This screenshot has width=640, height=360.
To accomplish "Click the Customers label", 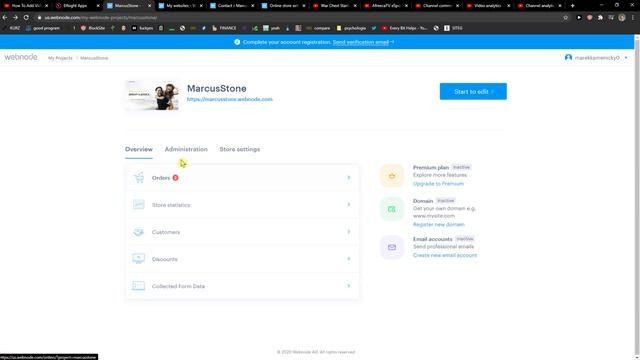I will [x=166, y=232].
